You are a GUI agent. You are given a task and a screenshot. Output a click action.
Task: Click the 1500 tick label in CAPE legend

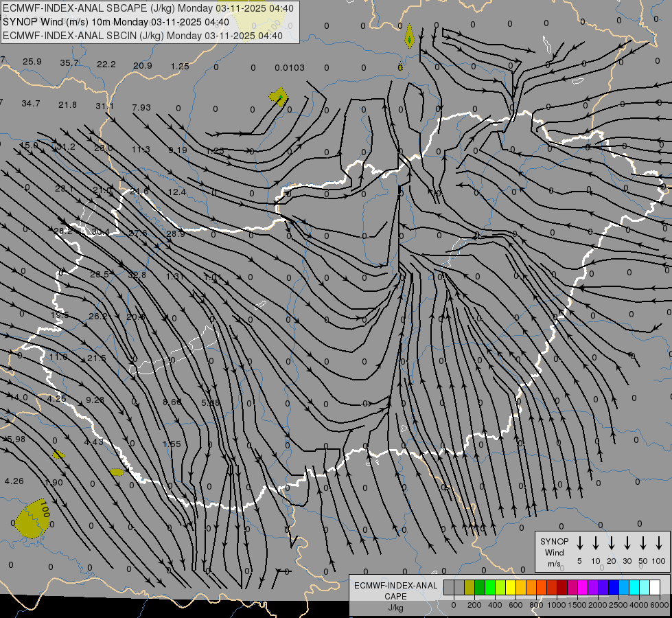(577, 605)
